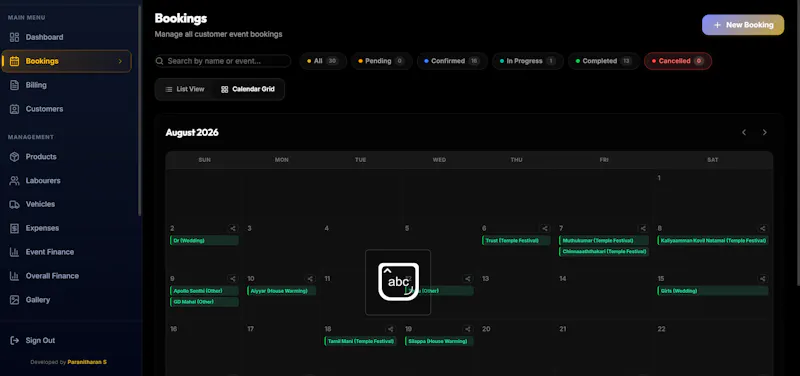Viewport: 800px width, 376px height.
Task: Select the Bookings sidebar item
Action: [66, 61]
